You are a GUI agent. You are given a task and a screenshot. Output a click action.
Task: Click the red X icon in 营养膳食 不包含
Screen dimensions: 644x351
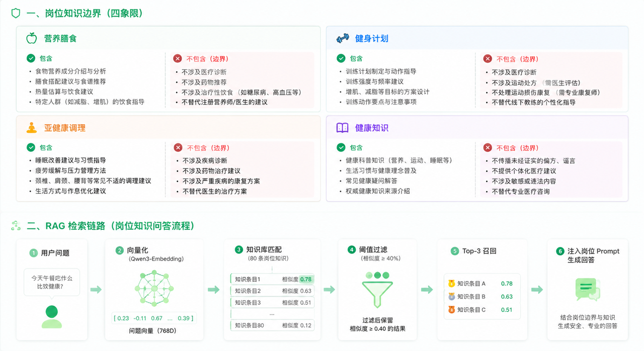pos(178,59)
